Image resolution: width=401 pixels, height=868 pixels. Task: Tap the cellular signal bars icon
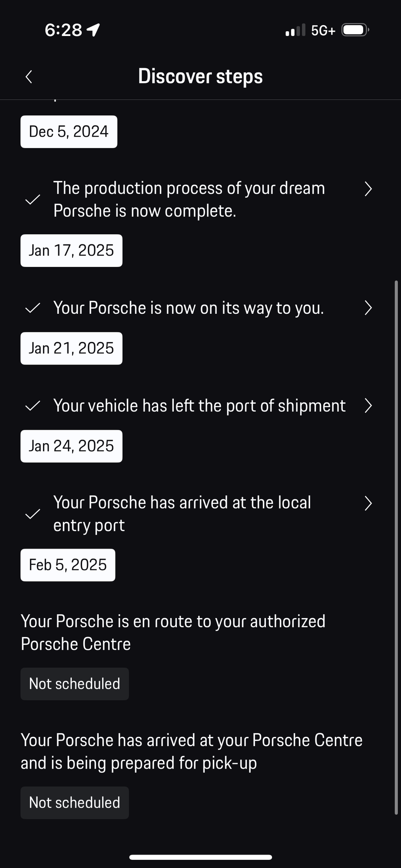[x=295, y=30]
